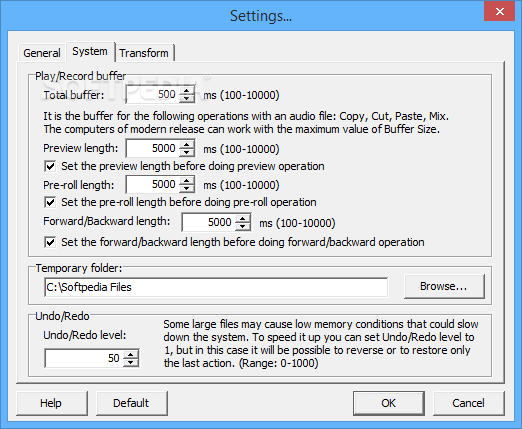Click the Undo/Redo level value field
This screenshot has height=429, width=522.
point(83,358)
